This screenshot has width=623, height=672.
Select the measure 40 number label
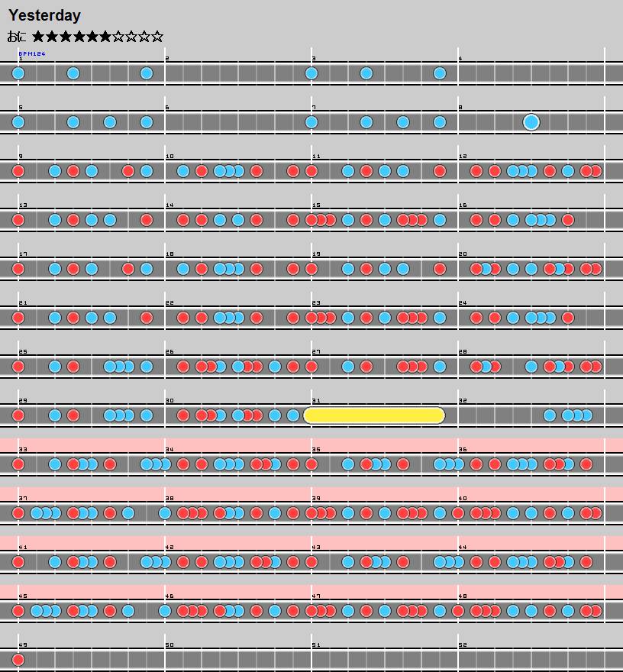pyautogui.click(x=463, y=499)
